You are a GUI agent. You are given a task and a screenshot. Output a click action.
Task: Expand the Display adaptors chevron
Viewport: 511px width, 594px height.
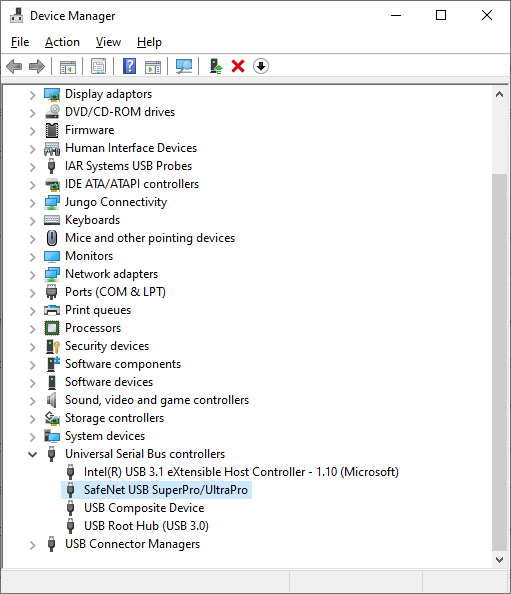(33, 95)
